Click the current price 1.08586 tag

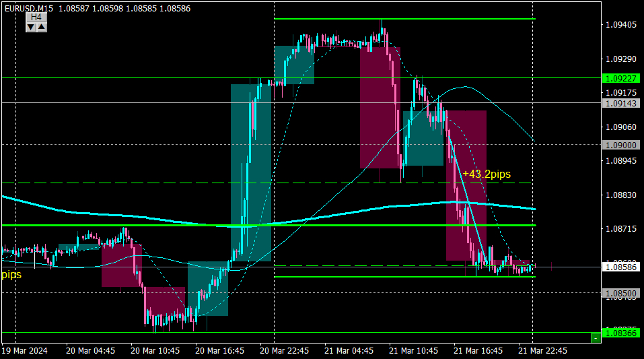pos(621,267)
